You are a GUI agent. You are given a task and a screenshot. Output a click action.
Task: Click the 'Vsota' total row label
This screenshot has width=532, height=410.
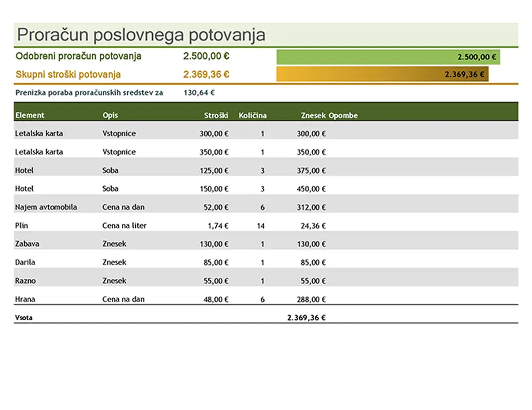pyautogui.click(x=24, y=318)
